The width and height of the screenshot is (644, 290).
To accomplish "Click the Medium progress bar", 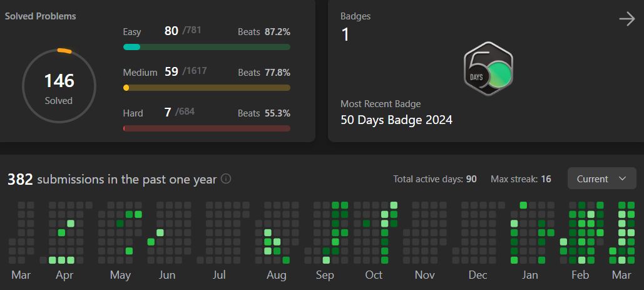I will (207, 88).
